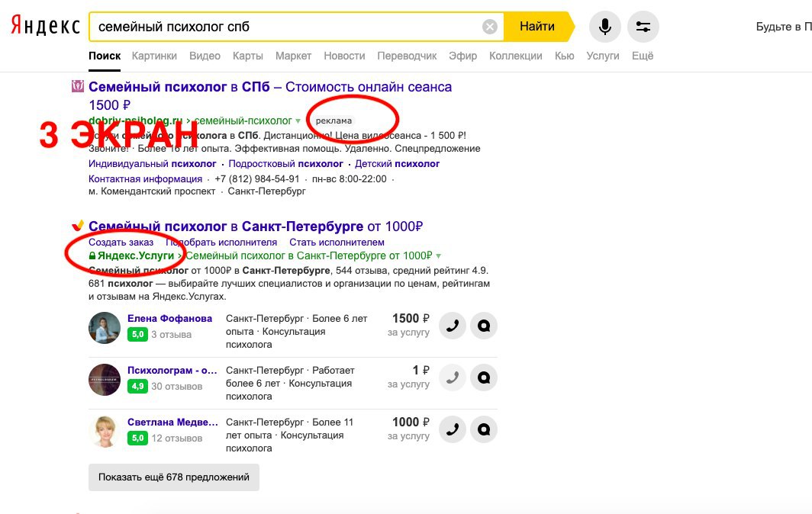Click the phone number +7 (812) 984-54-91
Image resolution: width=812 pixels, height=514 pixels.
(x=257, y=178)
